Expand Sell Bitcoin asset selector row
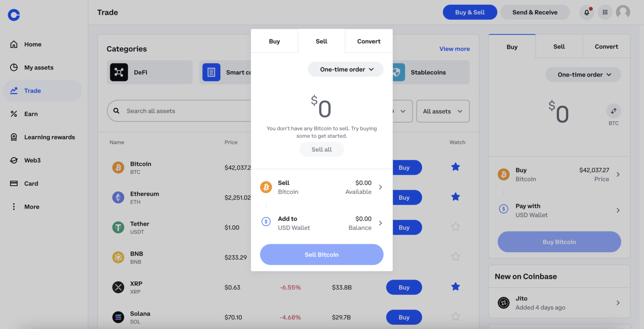 tap(322, 187)
